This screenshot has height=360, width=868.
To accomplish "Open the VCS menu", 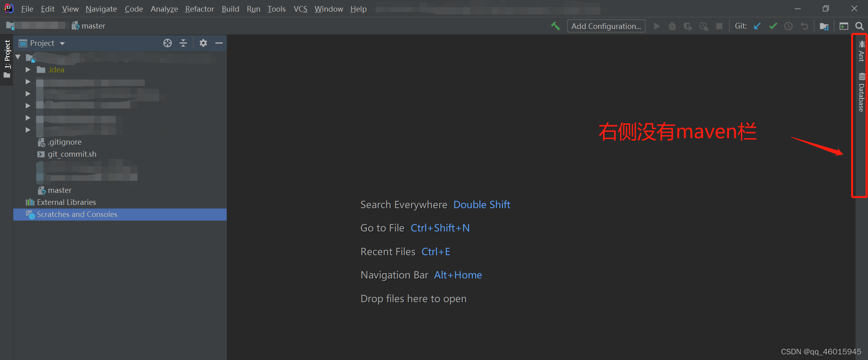I will point(300,9).
